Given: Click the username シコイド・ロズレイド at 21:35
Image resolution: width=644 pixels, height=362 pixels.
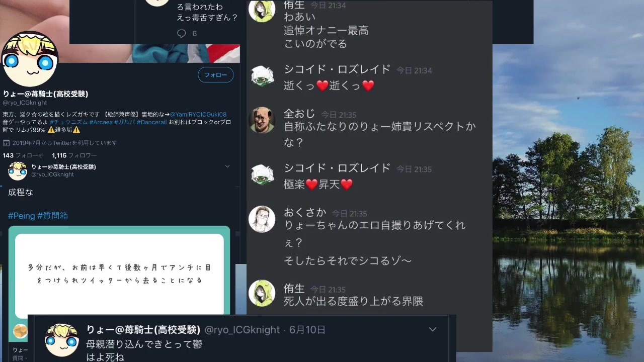Looking at the screenshot, I should pyautogui.click(x=337, y=168).
